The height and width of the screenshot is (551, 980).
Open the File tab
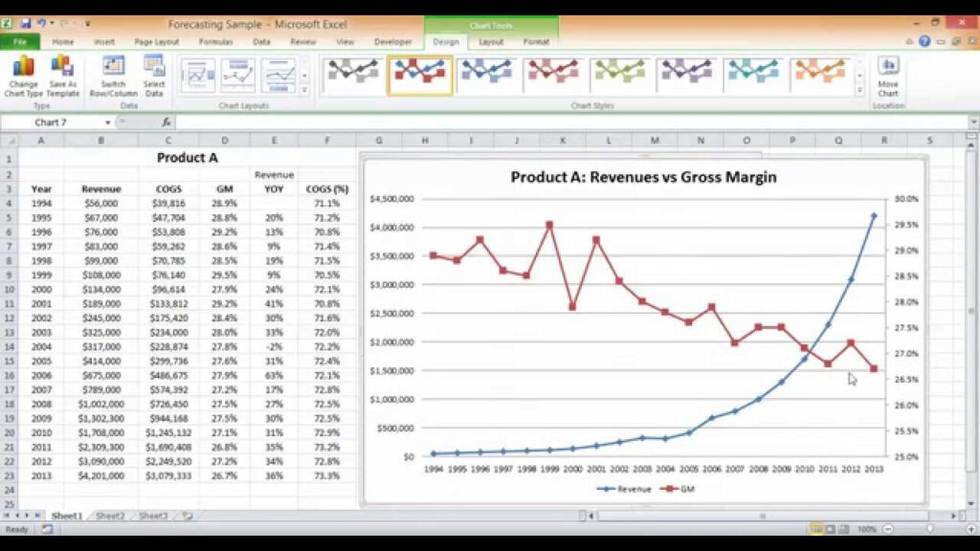[x=20, y=41]
